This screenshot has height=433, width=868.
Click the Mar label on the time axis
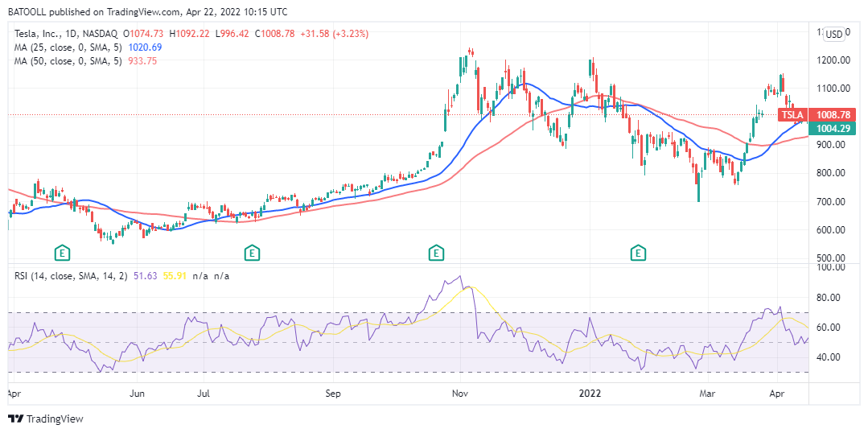click(x=707, y=394)
